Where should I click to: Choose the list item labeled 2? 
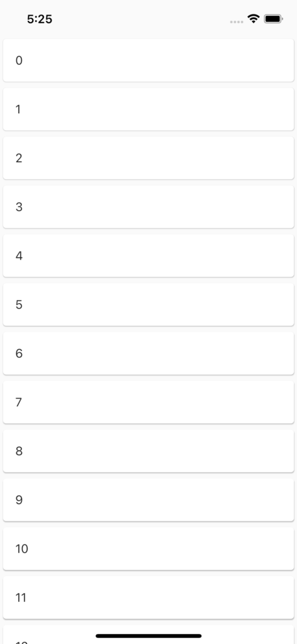pyautogui.click(x=148, y=158)
